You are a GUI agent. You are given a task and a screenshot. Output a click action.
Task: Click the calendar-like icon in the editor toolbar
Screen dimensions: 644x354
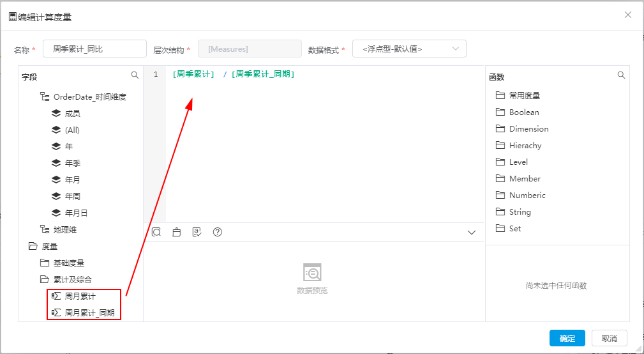(x=177, y=232)
